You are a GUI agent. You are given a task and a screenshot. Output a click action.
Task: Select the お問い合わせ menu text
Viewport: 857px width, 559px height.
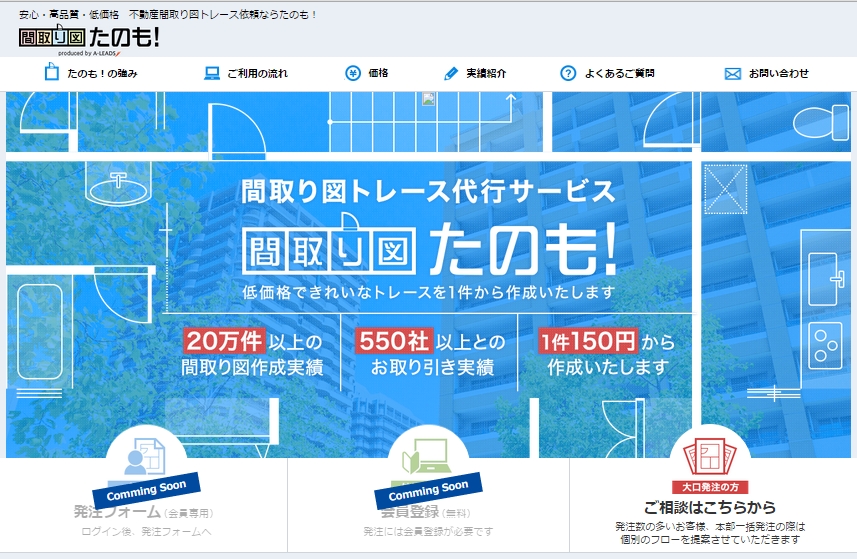(778, 73)
